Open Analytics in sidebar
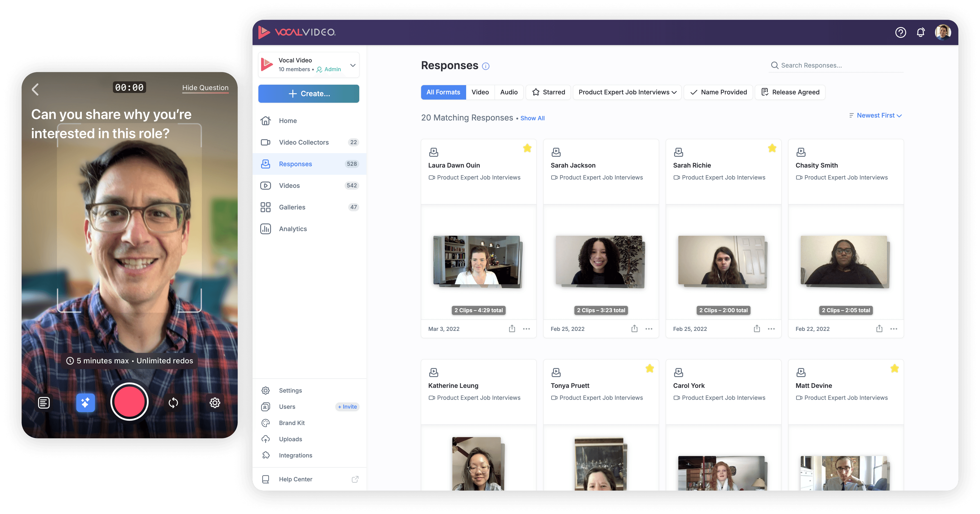 [x=309, y=229]
